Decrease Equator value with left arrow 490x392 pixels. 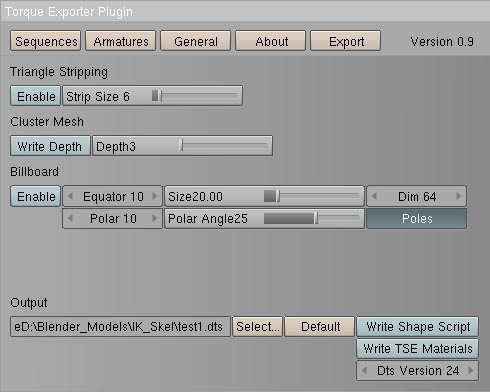click(x=70, y=196)
